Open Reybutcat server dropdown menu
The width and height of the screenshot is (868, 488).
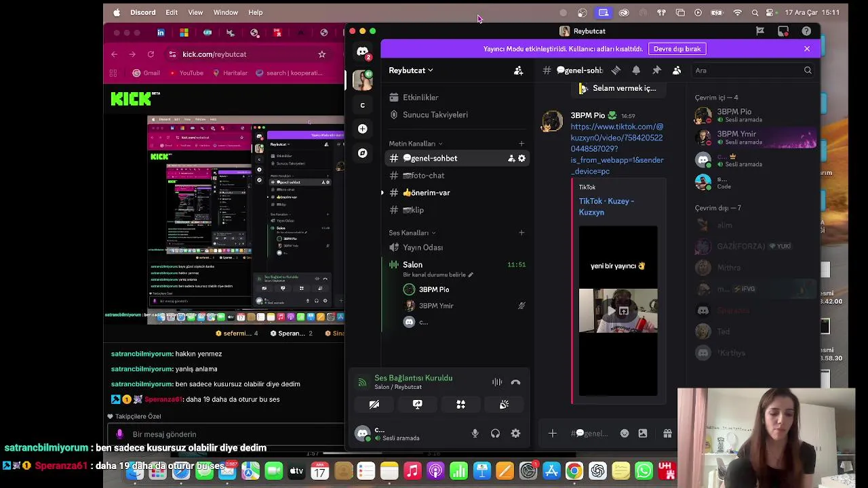coord(411,70)
